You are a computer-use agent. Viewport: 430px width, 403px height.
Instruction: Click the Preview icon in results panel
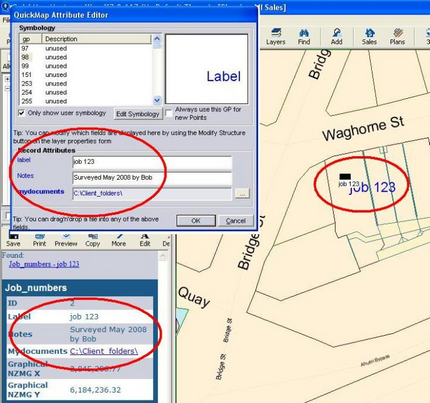(66, 241)
